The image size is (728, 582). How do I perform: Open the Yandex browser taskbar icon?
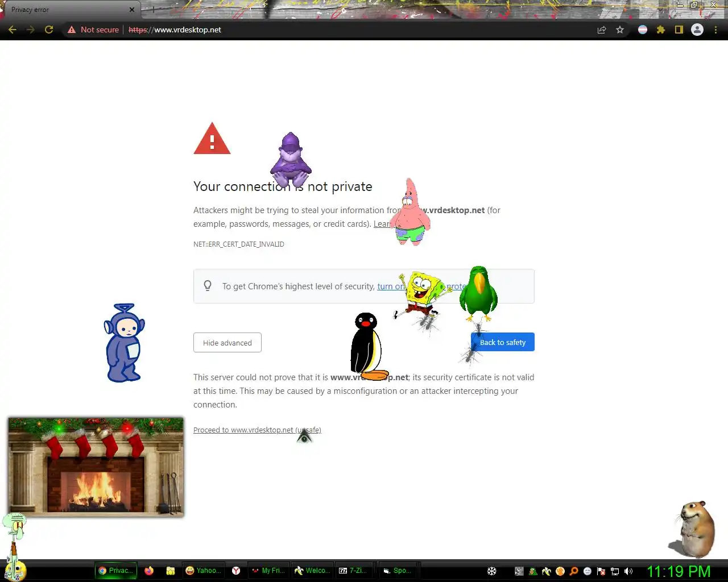236,571
